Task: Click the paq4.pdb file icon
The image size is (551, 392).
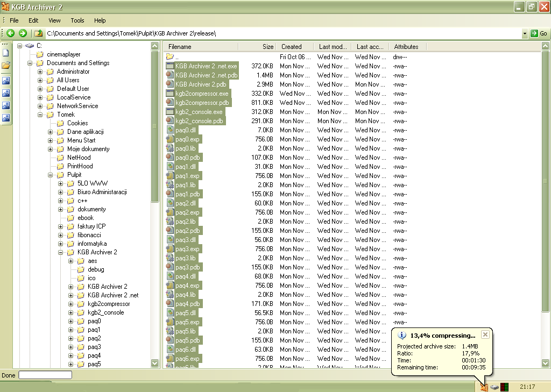Action: coord(170,303)
